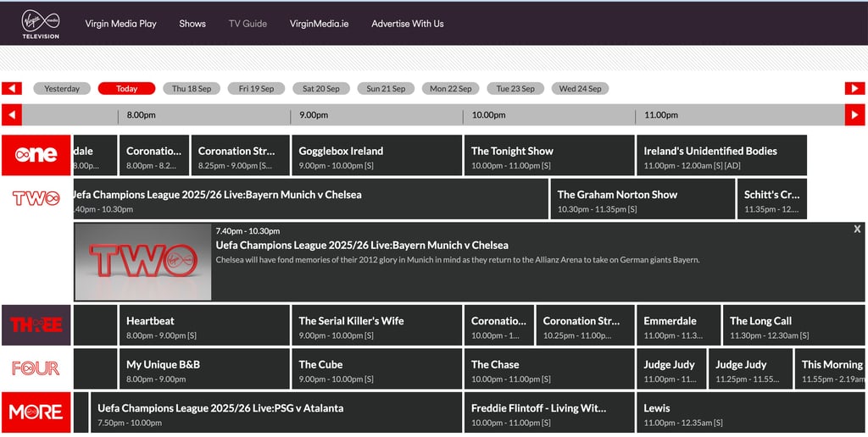868x437 pixels.
Task: Open Judge Judy 11.25pm listing
Action: [751, 368]
